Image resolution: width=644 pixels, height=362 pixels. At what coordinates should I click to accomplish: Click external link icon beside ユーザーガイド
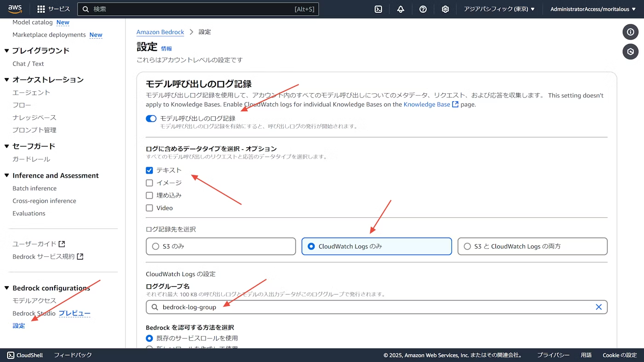pos(62,244)
